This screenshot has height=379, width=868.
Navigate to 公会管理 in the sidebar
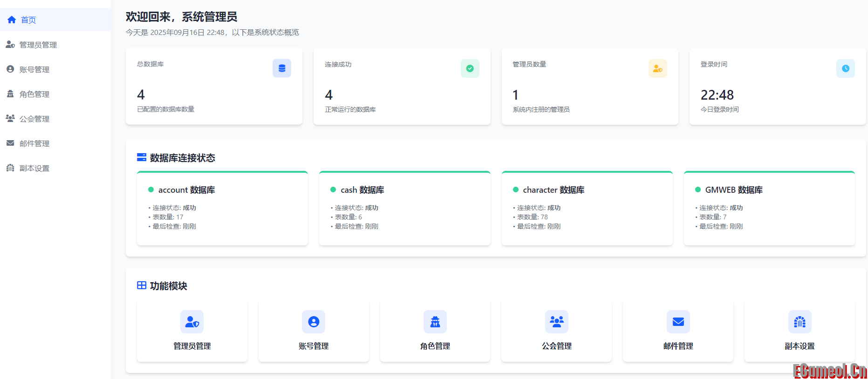point(34,119)
